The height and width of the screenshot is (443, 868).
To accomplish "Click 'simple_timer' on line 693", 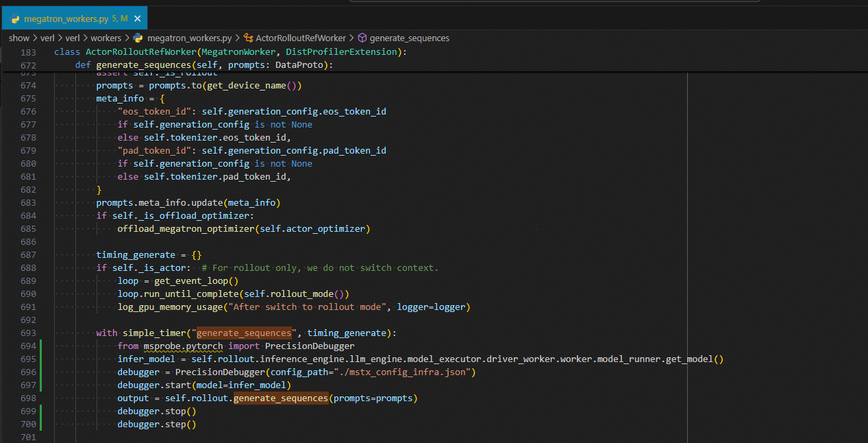I will pyautogui.click(x=154, y=333).
